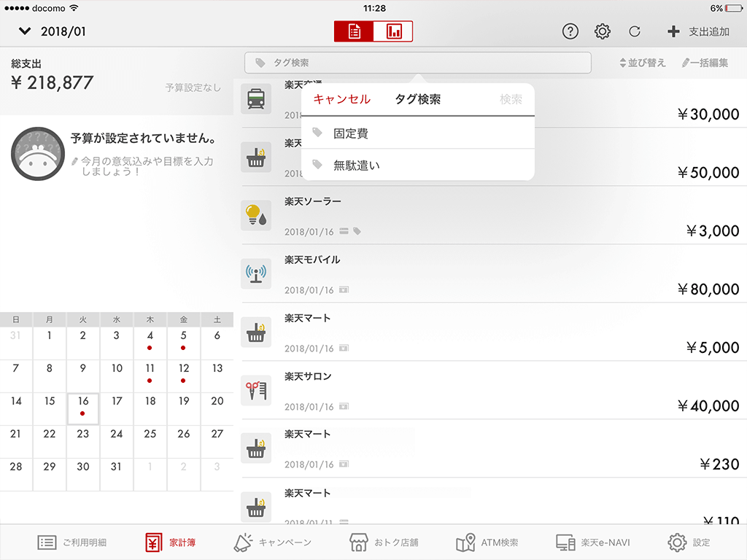
Task: Switch to the list view toggle
Action: coord(354,31)
